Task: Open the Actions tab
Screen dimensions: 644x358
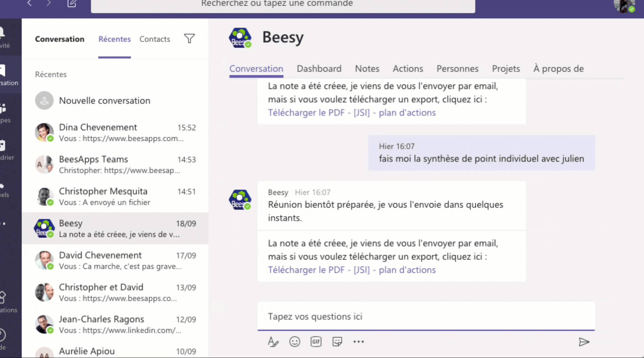Action: [408, 69]
